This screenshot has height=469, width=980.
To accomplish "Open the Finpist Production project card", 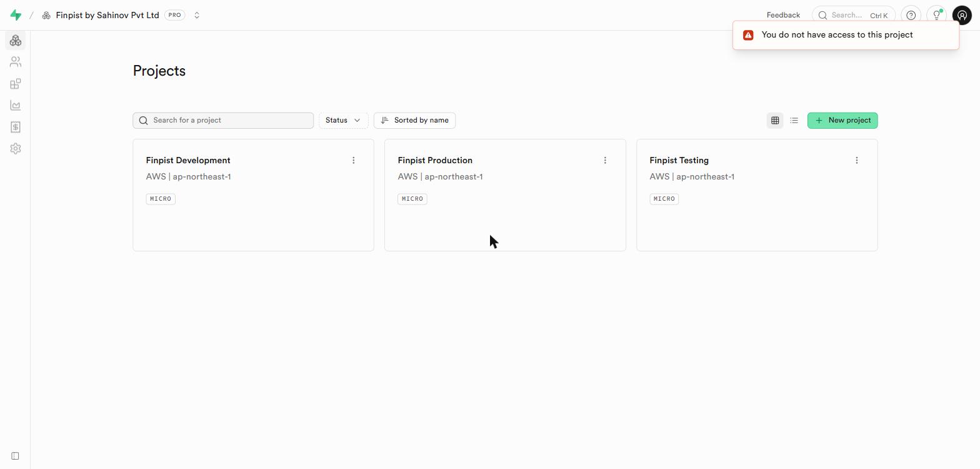I will 505,195.
